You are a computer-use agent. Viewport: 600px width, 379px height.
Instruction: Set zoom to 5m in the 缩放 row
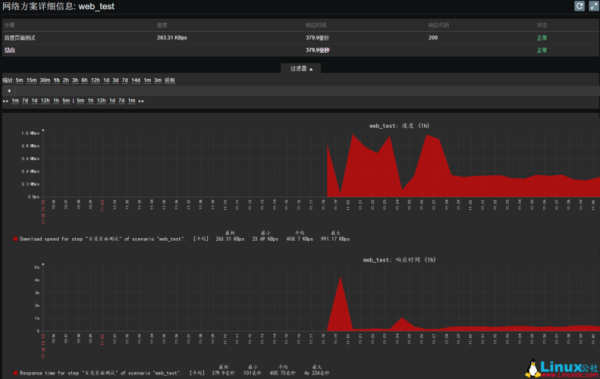[20, 80]
